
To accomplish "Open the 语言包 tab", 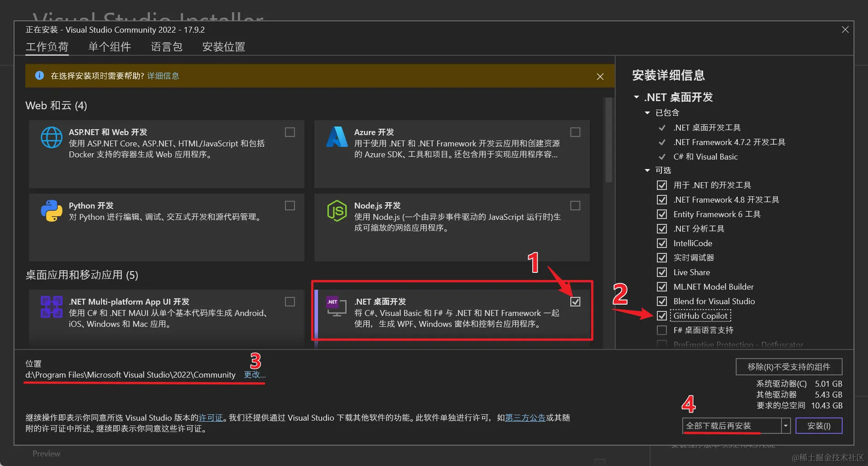I will 167,47.
